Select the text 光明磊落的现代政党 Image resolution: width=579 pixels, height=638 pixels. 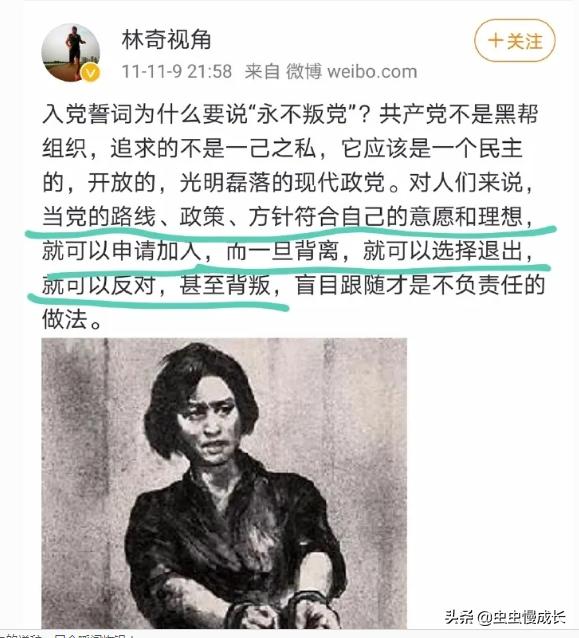282,182
